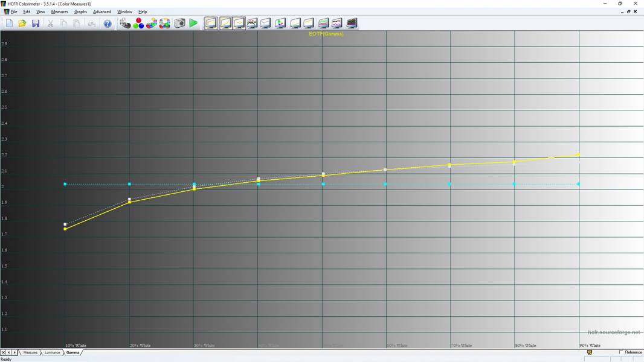Click the Copy toolbar icon
644x362 pixels.
tap(63, 24)
